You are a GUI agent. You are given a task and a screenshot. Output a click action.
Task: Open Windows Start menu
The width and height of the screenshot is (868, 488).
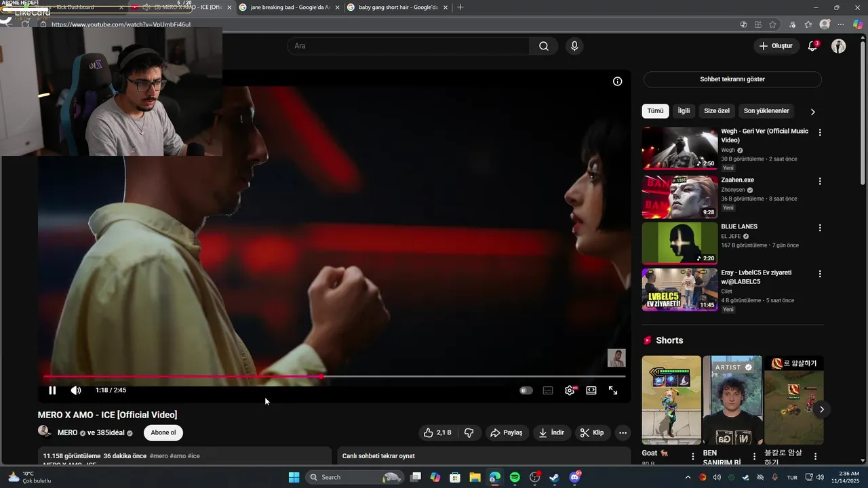(294, 477)
